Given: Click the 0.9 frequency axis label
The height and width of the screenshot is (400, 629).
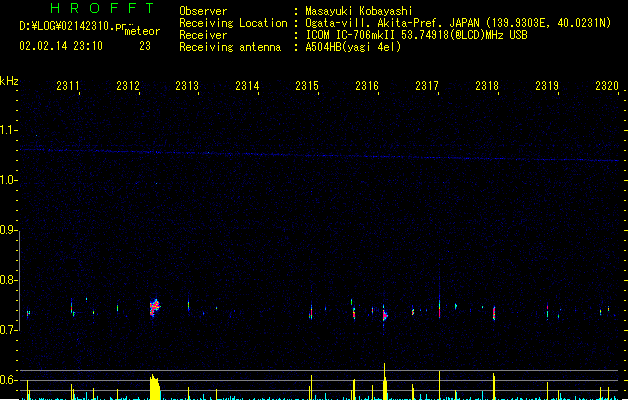Looking at the screenshot, I should pyautogui.click(x=9, y=230).
